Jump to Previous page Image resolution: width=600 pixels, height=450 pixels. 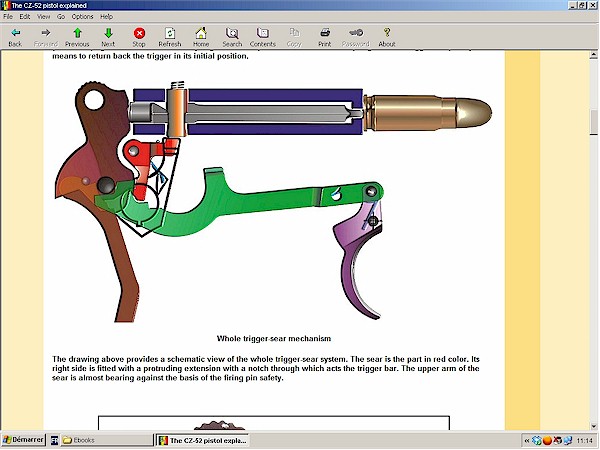tap(77, 37)
